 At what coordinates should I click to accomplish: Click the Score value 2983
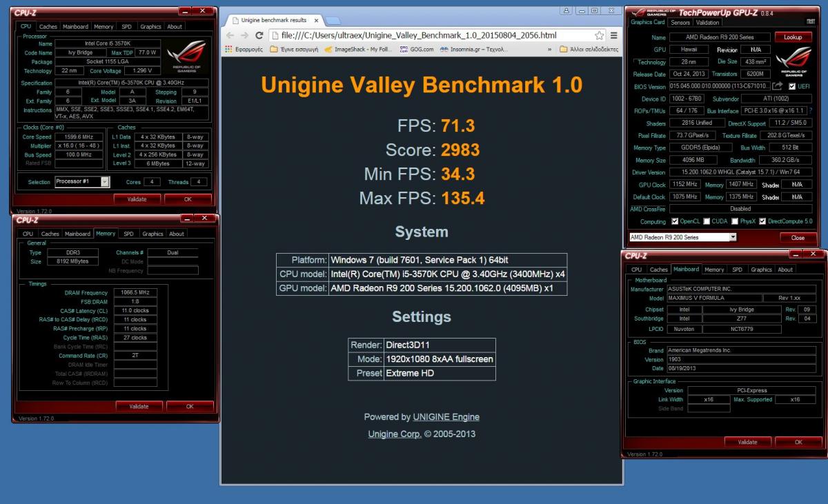[460, 150]
